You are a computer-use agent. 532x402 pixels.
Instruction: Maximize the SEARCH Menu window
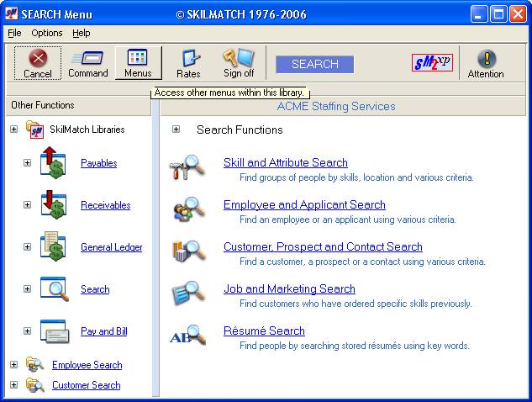coord(498,14)
